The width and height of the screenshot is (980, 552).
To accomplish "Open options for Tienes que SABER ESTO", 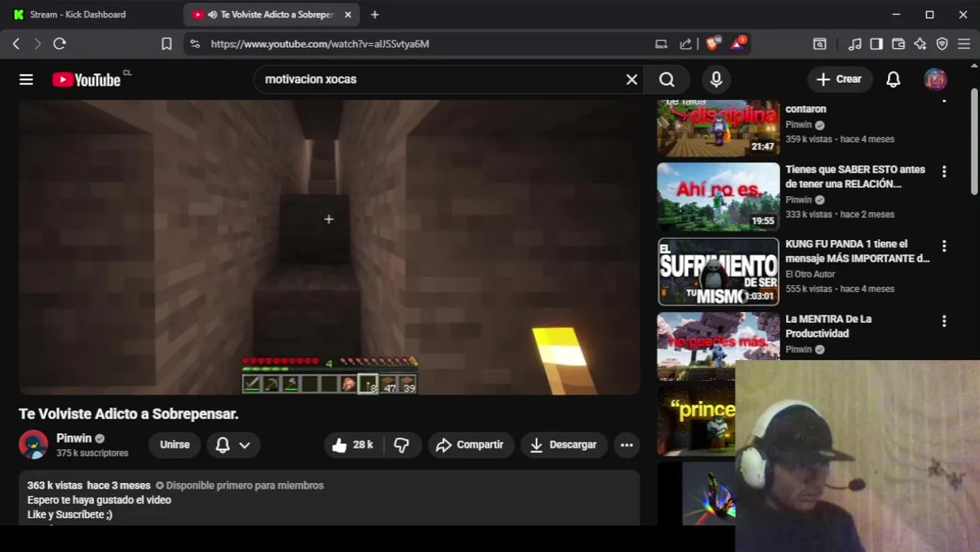I will (x=944, y=172).
